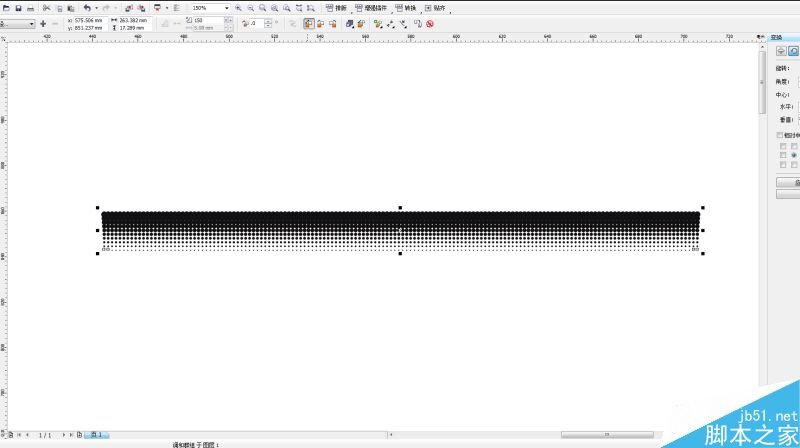Image resolution: width=800 pixels, height=448 pixels.
Task: Zoom to page height icon
Action: tap(311, 8)
